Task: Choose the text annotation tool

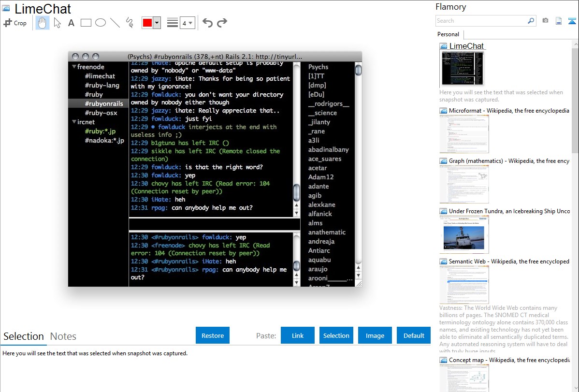Action: tap(71, 23)
